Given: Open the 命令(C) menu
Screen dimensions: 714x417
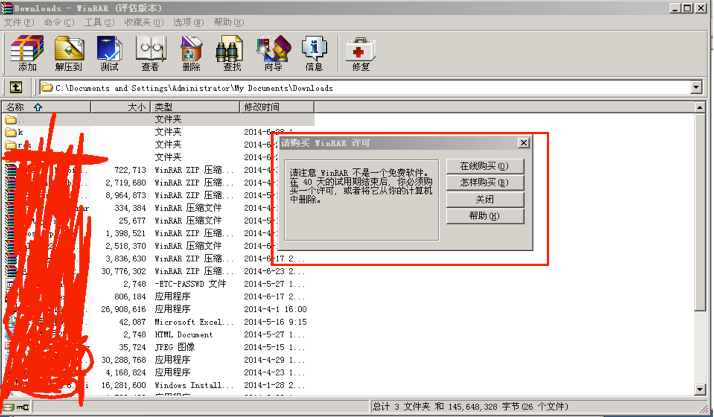Looking at the screenshot, I should [x=59, y=22].
